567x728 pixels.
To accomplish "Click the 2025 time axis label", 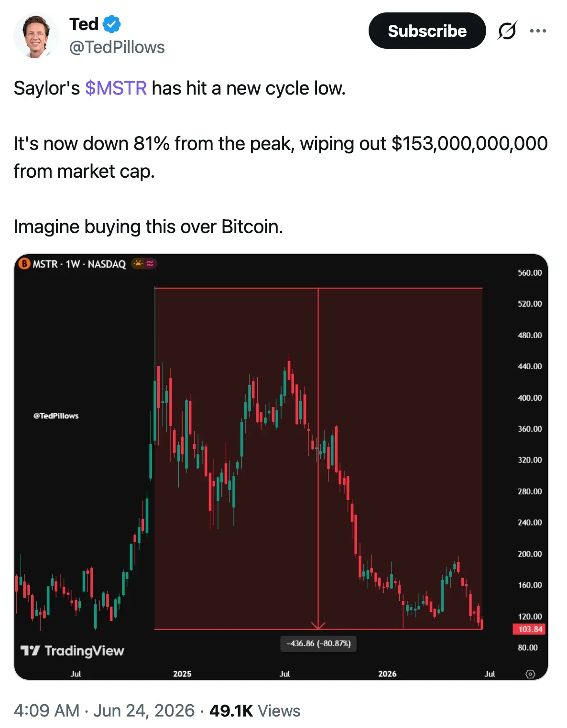I will pos(182,674).
